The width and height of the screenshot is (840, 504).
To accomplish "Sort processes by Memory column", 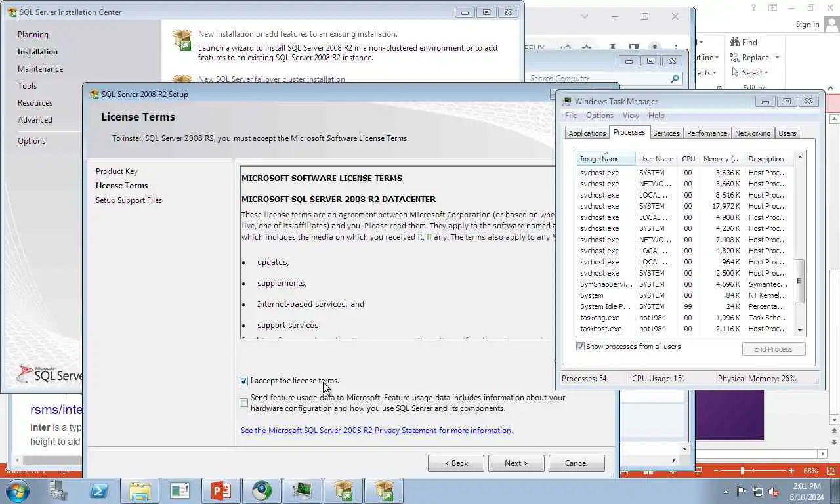I will click(x=721, y=158).
